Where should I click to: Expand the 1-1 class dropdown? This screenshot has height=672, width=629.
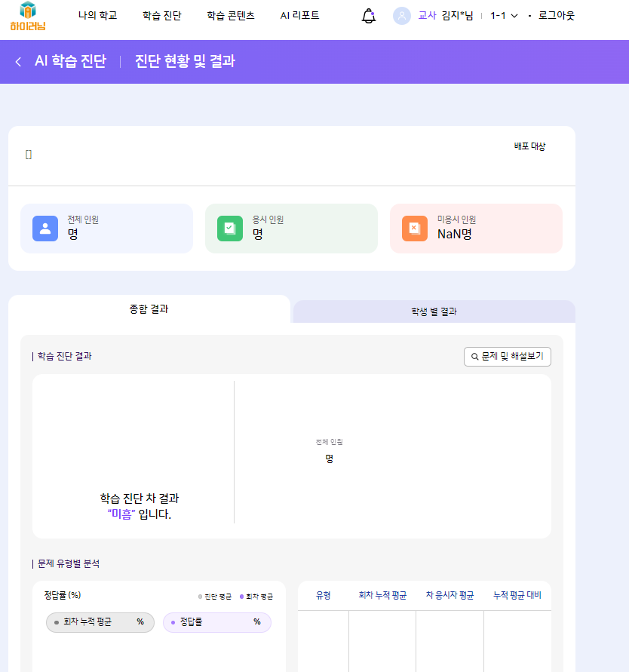click(x=504, y=16)
